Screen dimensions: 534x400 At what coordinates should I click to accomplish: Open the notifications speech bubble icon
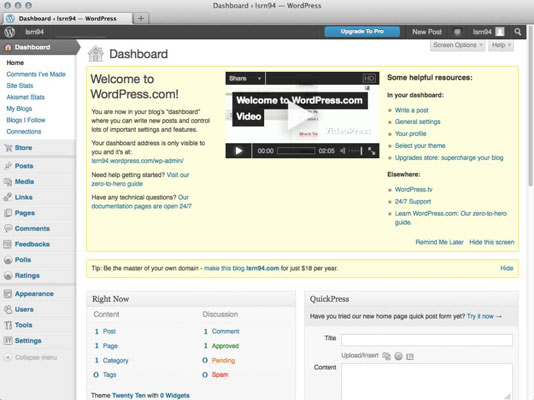pos(457,32)
